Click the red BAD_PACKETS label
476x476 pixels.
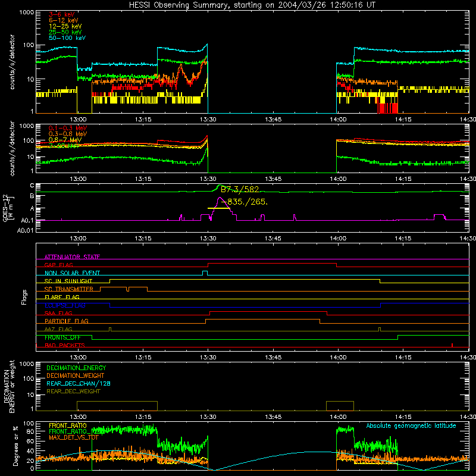(65, 345)
